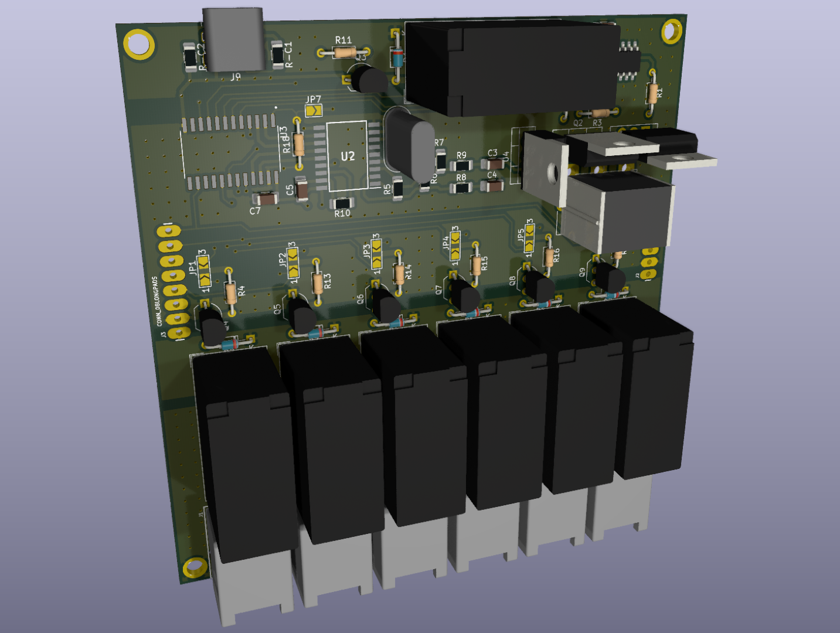This screenshot has width=840, height=633.
Task: Click the R4 resistor
Action: pos(231,291)
